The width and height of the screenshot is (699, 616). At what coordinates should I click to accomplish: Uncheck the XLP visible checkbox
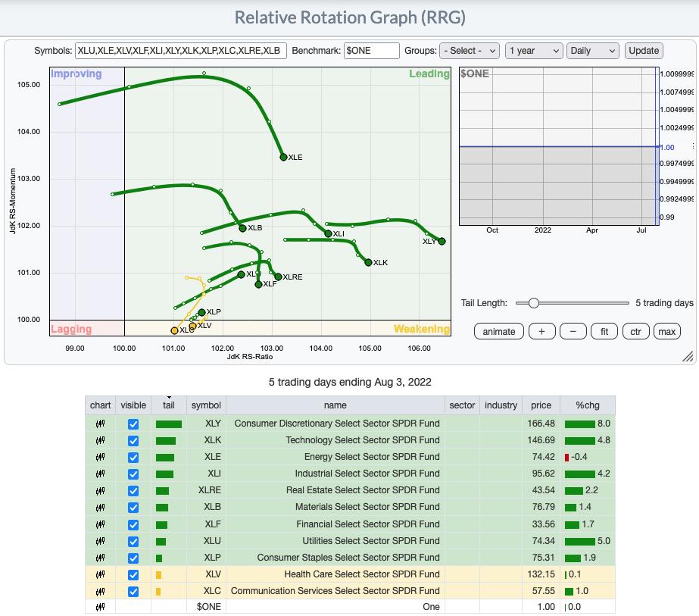tap(133, 558)
